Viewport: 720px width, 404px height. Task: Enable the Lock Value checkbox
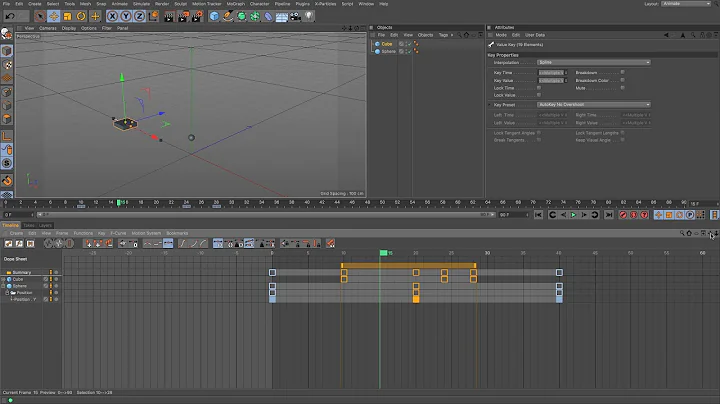[539, 95]
